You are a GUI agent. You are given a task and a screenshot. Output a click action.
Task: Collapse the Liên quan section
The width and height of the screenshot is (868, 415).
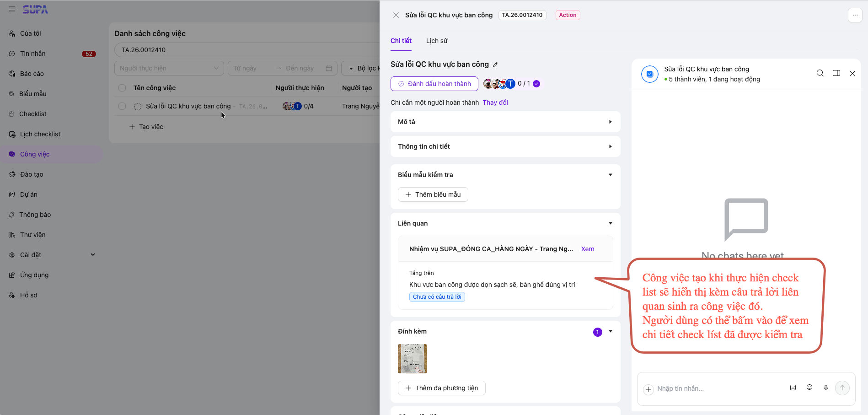point(611,223)
